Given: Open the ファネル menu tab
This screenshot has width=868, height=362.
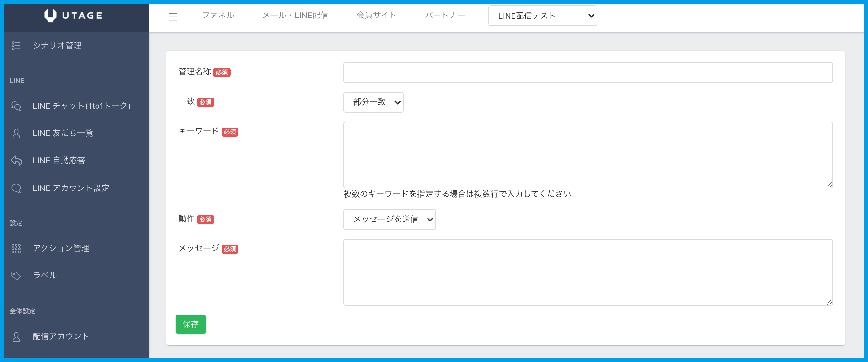Looking at the screenshot, I should [218, 15].
